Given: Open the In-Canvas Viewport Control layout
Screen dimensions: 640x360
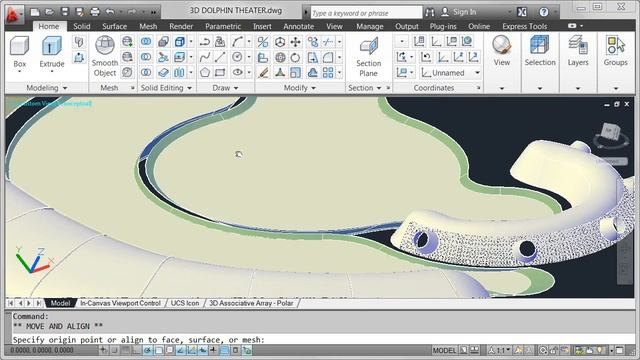Looking at the screenshot, I should (120, 303).
